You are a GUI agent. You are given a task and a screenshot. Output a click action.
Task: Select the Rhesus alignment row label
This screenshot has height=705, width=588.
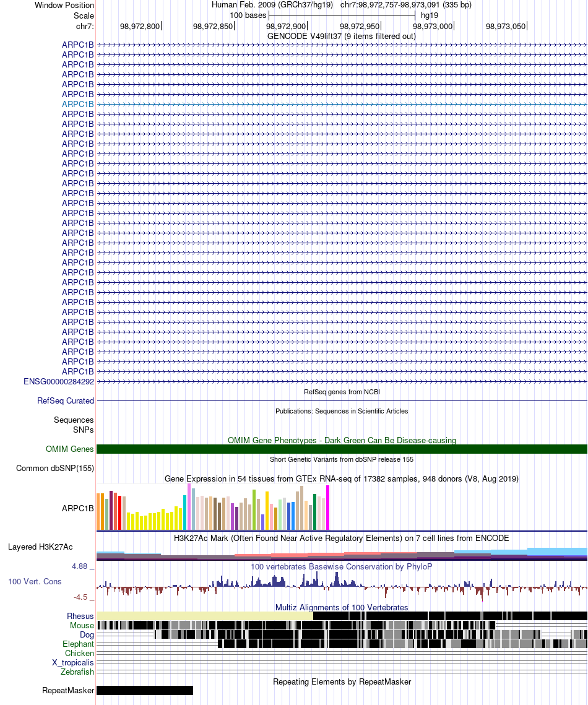coord(80,616)
